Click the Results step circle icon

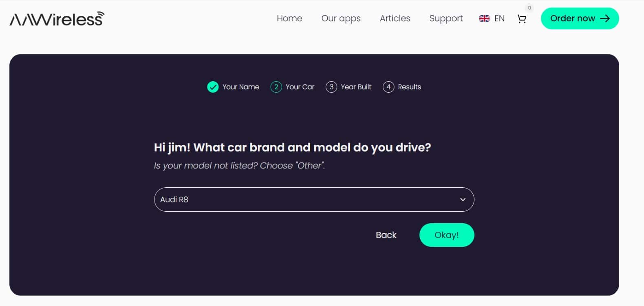(x=388, y=87)
